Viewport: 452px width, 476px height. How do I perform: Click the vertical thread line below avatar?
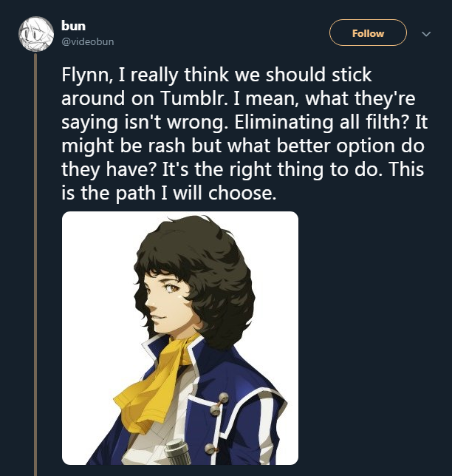[x=34, y=259]
